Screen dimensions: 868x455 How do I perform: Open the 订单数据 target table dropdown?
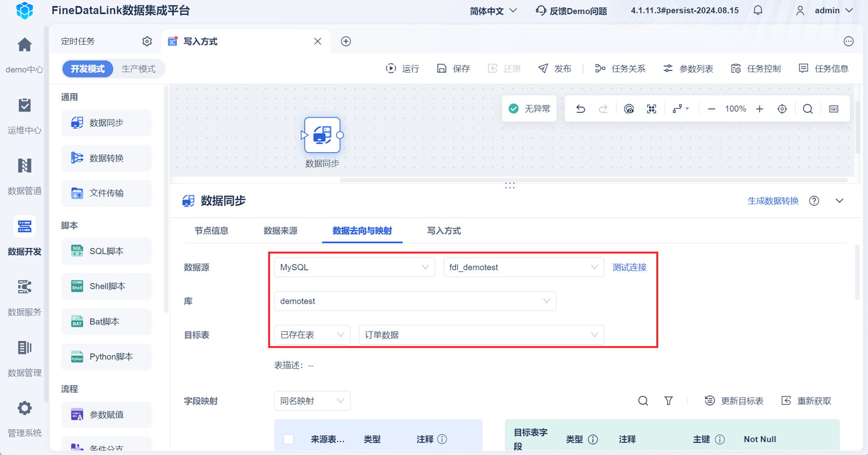481,335
